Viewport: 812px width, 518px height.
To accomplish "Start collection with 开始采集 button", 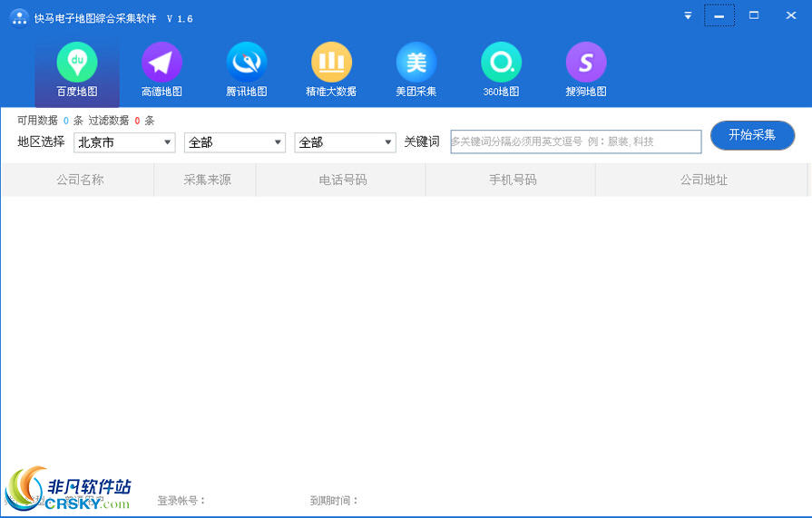I will tap(752, 135).
